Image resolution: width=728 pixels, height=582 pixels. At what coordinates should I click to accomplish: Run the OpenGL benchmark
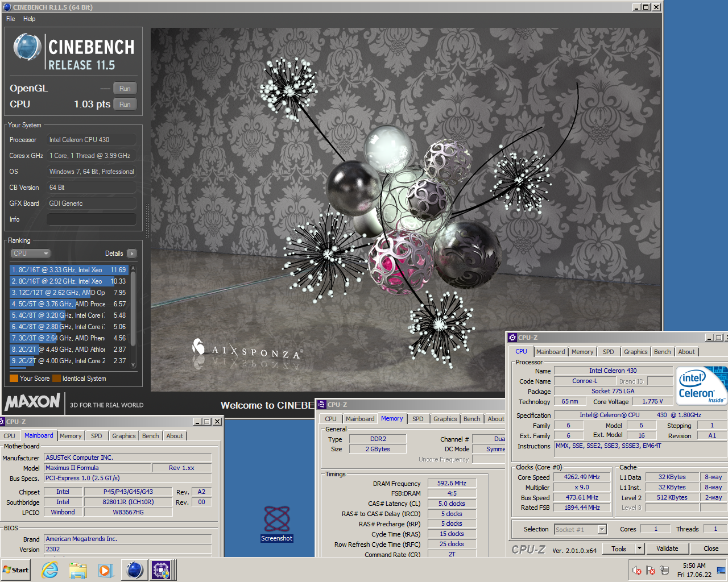tap(125, 89)
